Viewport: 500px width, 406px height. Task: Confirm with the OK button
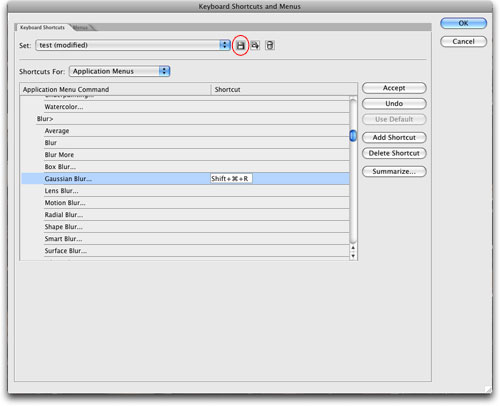[x=463, y=23]
